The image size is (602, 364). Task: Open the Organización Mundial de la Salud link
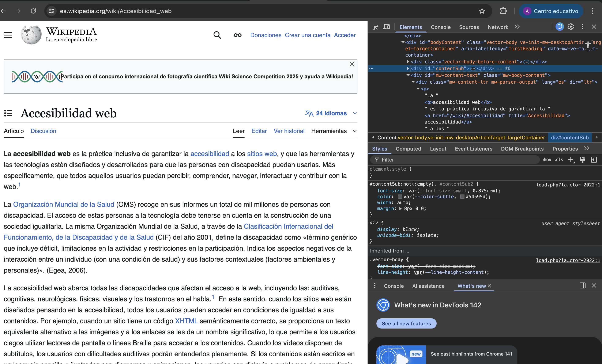pyautogui.click(x=64, y=204)
